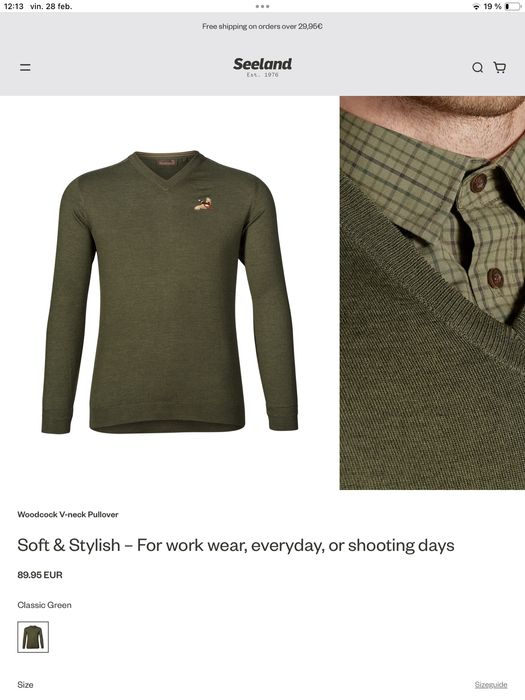Tap the free shipping announcement banner
Image resolution: width=525 pixels, height=700 pixels.
(x=262, y=26)
